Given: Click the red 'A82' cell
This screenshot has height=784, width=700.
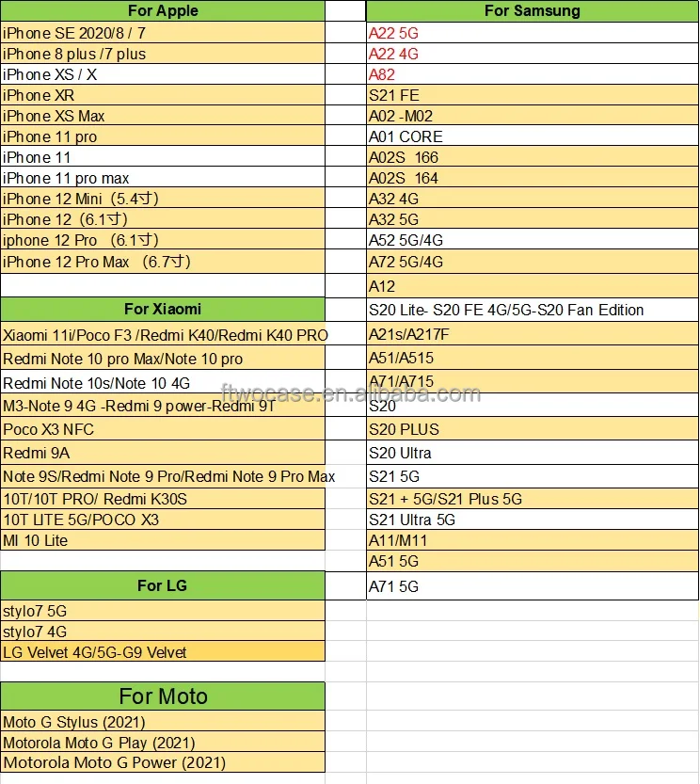Looking at the screenshot, I should point(532,74).
